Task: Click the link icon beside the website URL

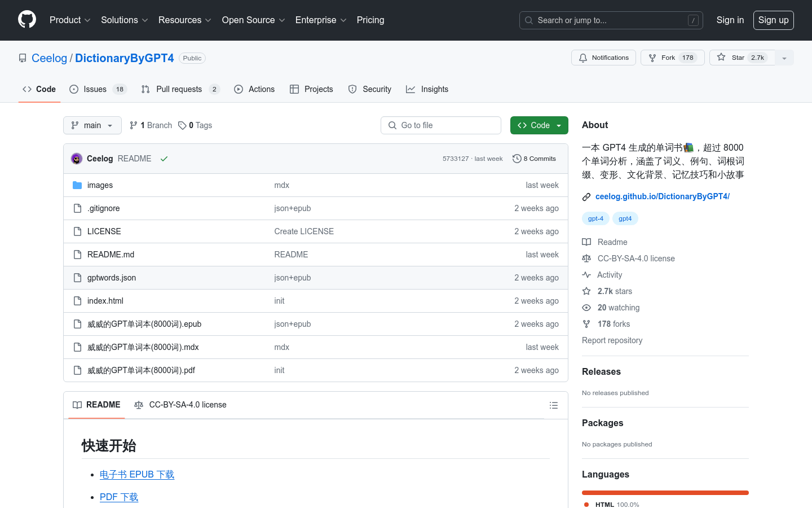Action: pos(586,196)
